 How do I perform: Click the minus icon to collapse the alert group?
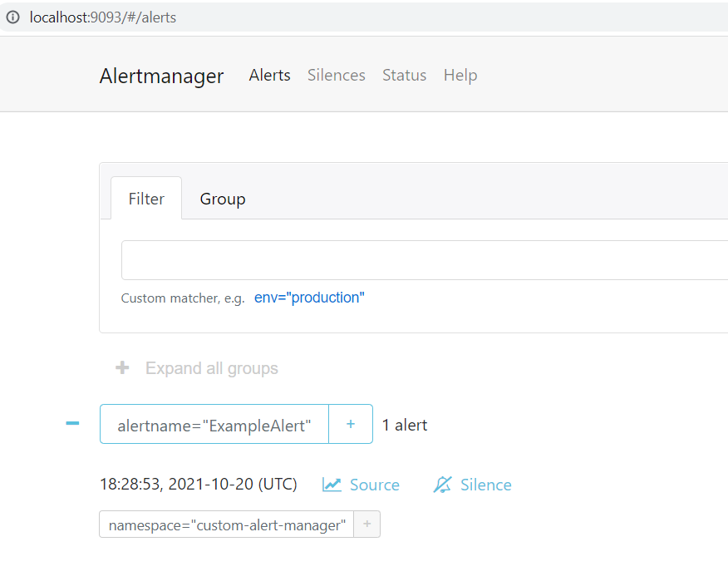tap(72, 423)
